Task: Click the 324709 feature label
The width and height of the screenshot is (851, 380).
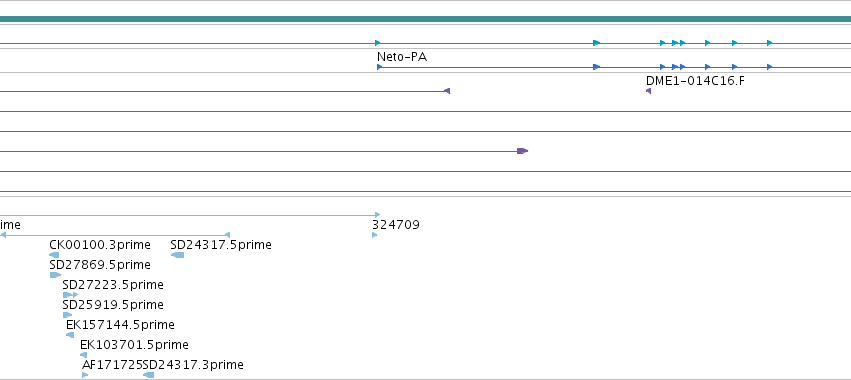Action: click(396, 225)
